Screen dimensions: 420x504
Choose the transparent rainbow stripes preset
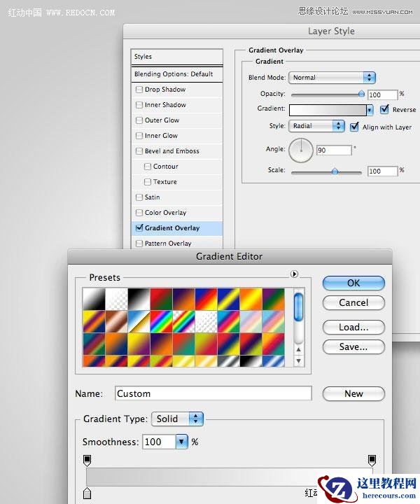184,321
